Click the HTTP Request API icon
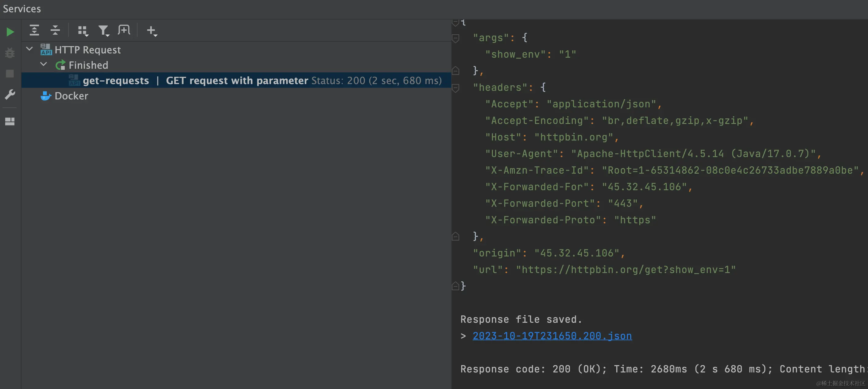Viewport: 868px width, 389px height. pyautogui.click(x=46, y=49)
